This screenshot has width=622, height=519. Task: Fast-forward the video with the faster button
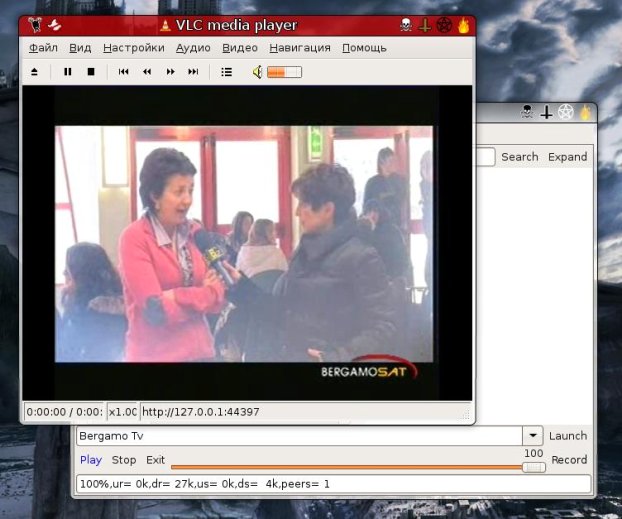click(170, 72)
